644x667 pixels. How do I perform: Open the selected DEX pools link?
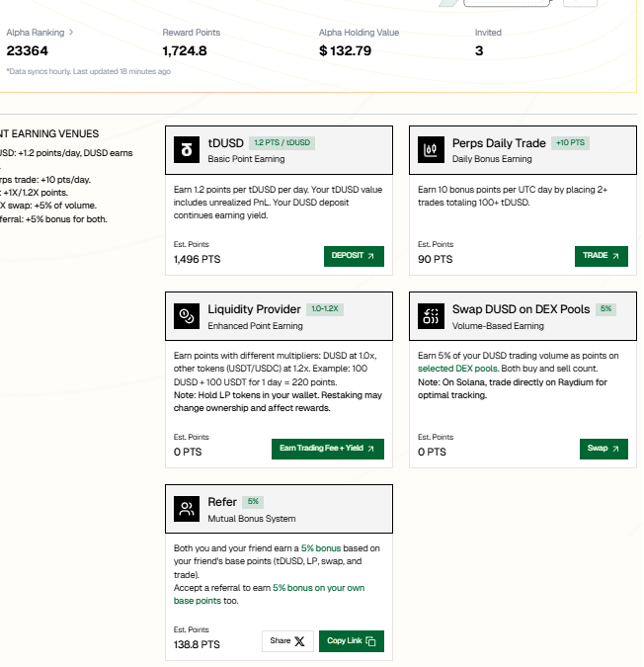coord(457,369)
